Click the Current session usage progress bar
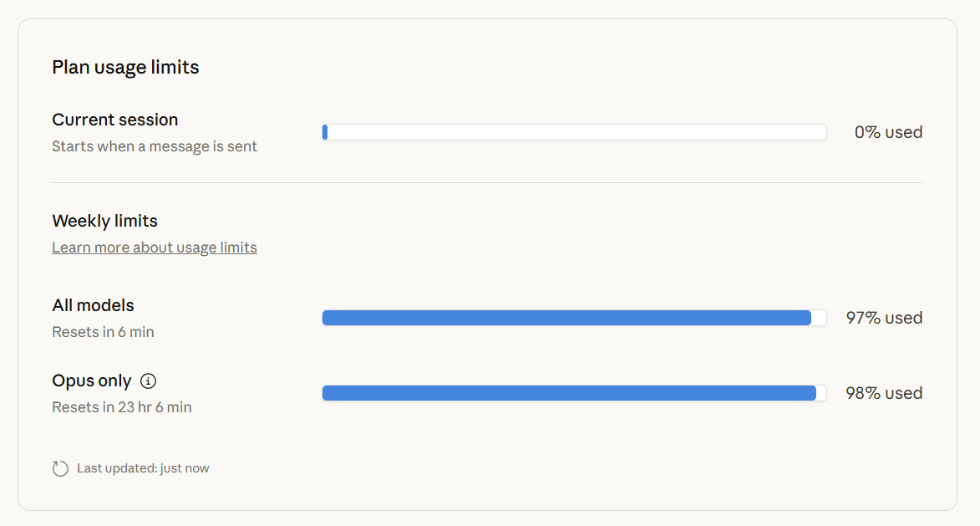The height and width of the screenshot is (526, 980). click(574, 132)
